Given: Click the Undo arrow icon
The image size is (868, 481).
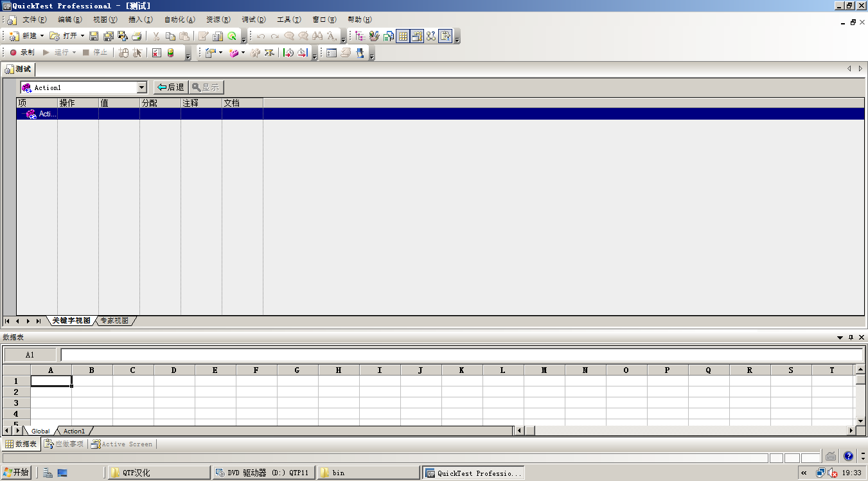Looking at the screenshot, I should click(x=261, y=36).
